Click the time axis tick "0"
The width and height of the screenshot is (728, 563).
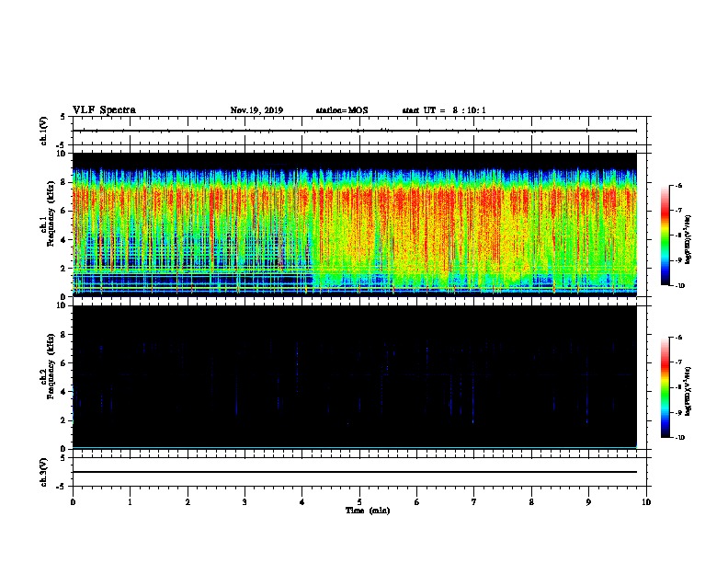click(73, 501)
